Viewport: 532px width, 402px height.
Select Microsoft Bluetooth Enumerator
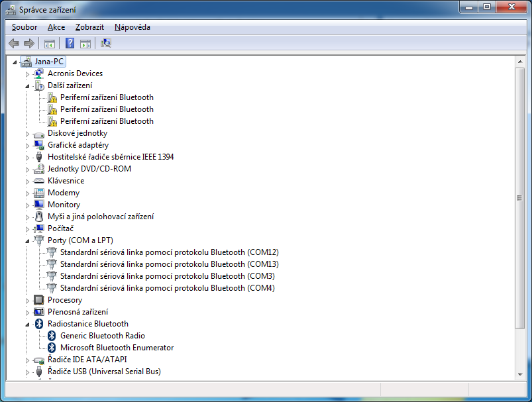[x=117, y=348]
